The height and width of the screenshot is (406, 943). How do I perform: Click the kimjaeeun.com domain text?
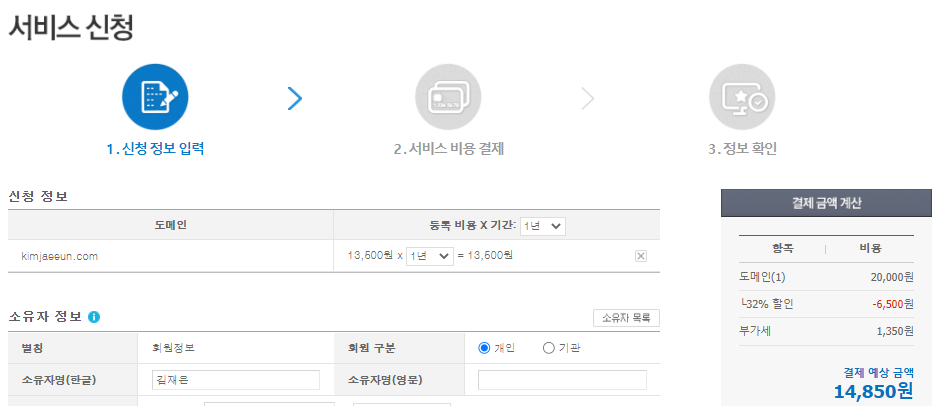(x=60, y=257)
